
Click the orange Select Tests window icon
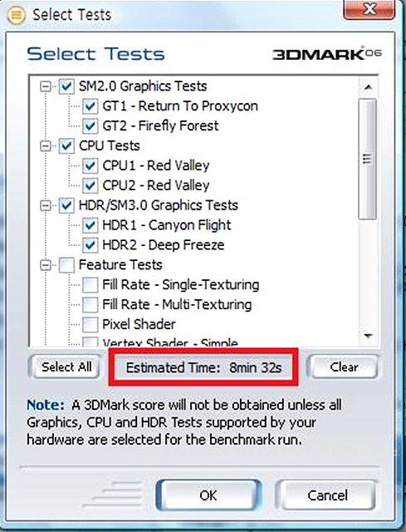(16, 15)
